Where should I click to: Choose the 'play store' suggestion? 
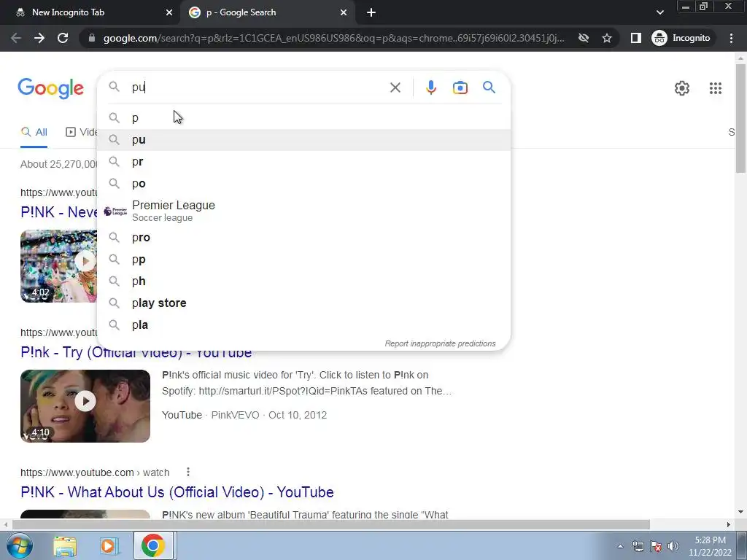point(303,303)
